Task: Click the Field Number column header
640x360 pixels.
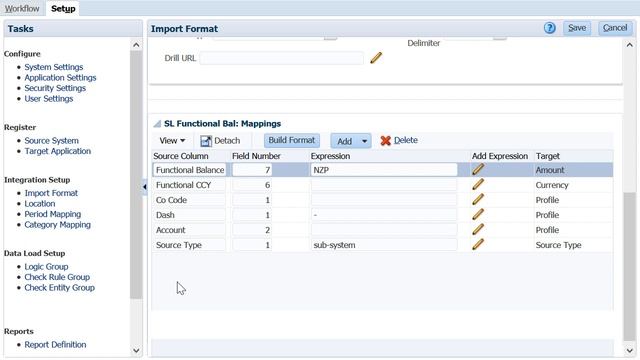Action: pyautogui.click(x=256, y=156)
